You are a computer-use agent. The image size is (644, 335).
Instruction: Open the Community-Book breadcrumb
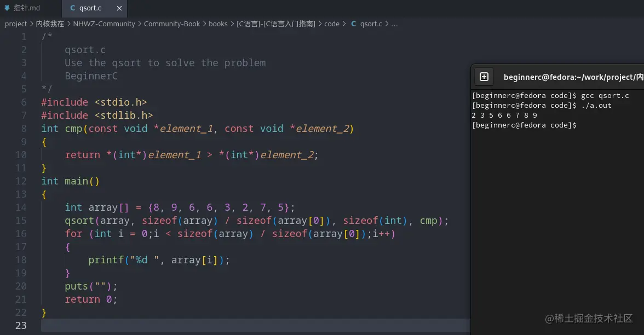pyautogui.click(x=172, y=24)
